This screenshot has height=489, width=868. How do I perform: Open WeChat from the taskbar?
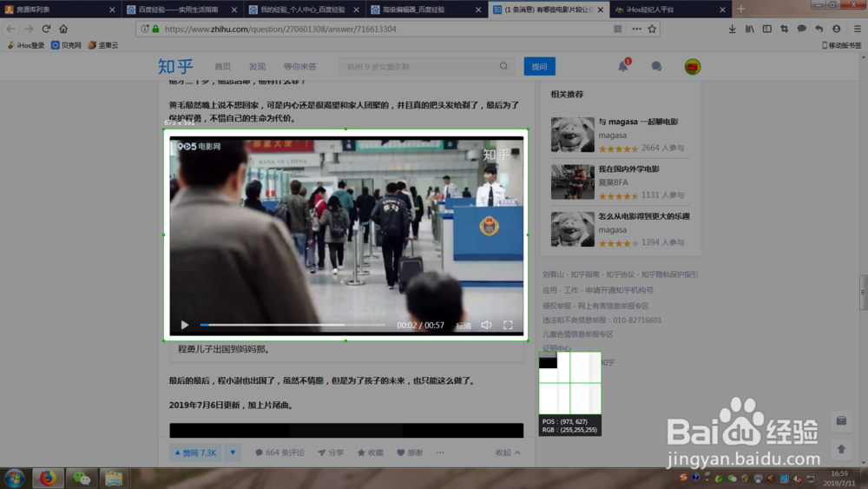tap(82, 478)
